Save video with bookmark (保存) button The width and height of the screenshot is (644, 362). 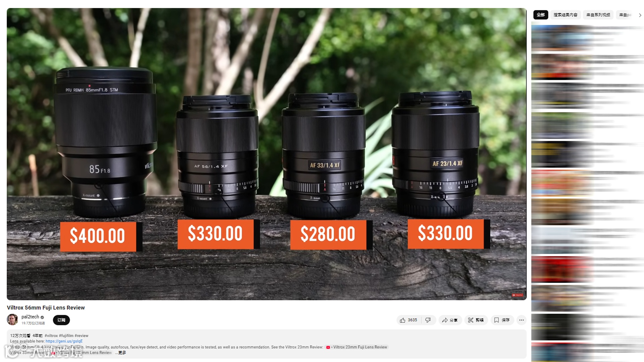pos(501,320)
